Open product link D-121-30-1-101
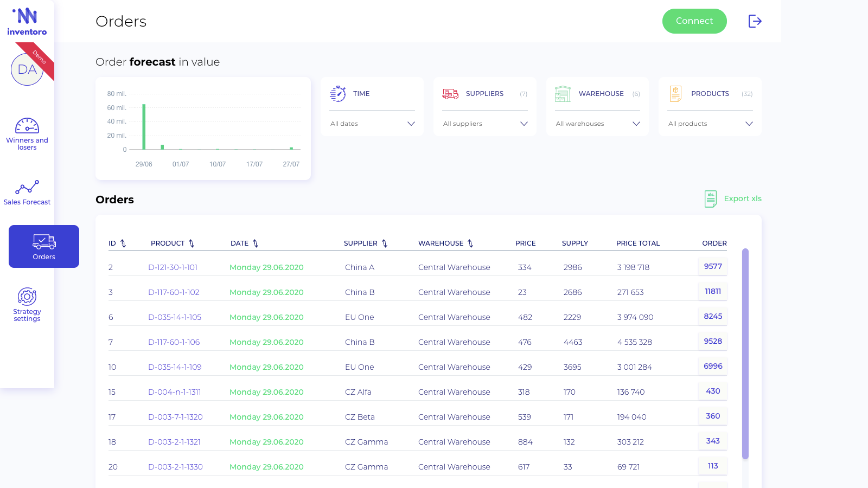 pos(173,267)
